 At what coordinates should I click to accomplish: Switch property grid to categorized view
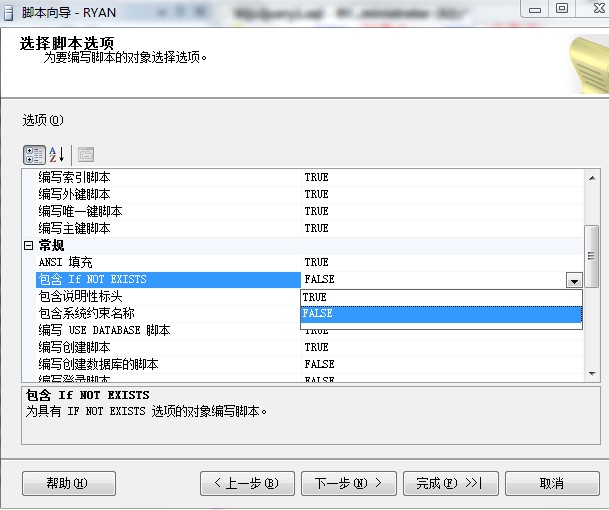tap(35, 154)
